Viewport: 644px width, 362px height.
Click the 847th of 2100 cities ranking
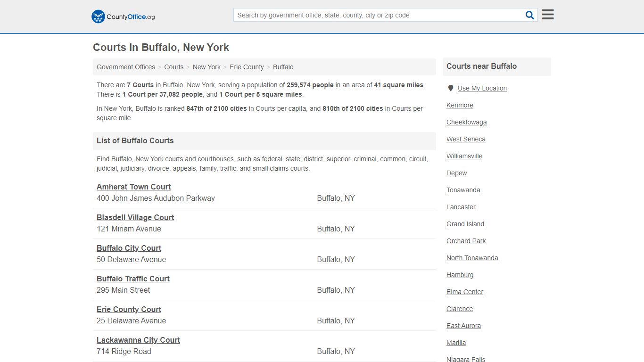click(x=216, y=108)
